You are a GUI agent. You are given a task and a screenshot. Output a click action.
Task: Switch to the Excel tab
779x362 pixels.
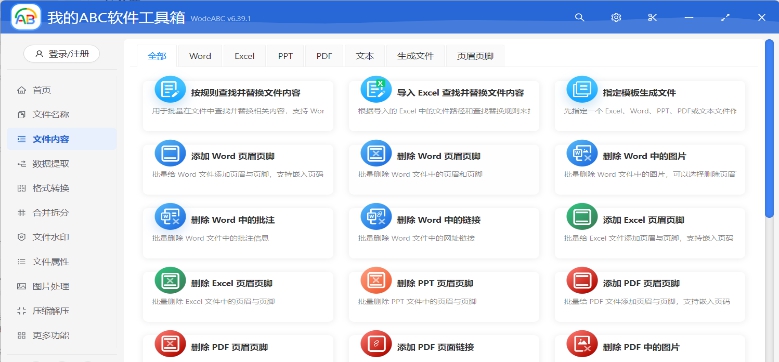pyautogui.click(x=244, y=56)
